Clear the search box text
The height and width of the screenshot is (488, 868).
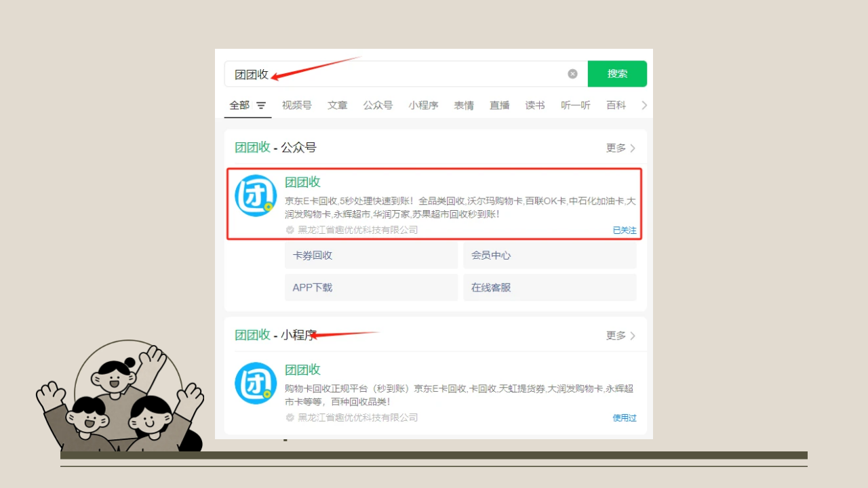[x=572, y=74]
